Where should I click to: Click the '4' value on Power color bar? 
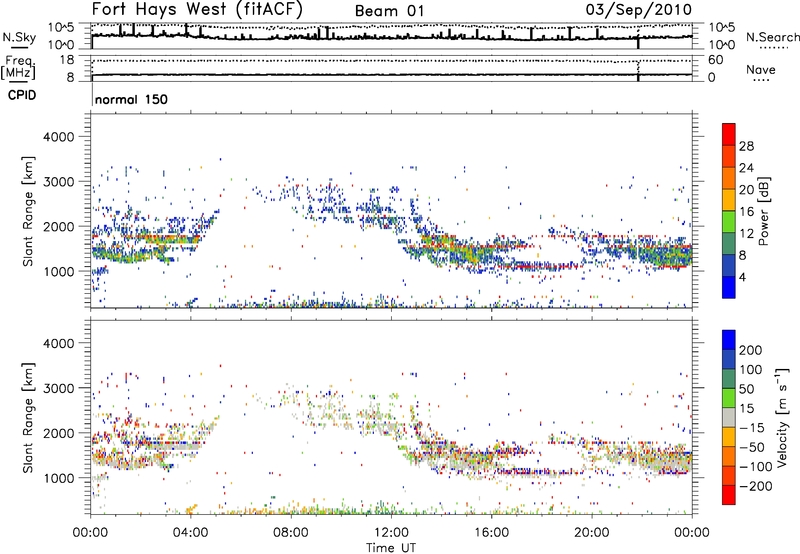click(x=742, y=277)
